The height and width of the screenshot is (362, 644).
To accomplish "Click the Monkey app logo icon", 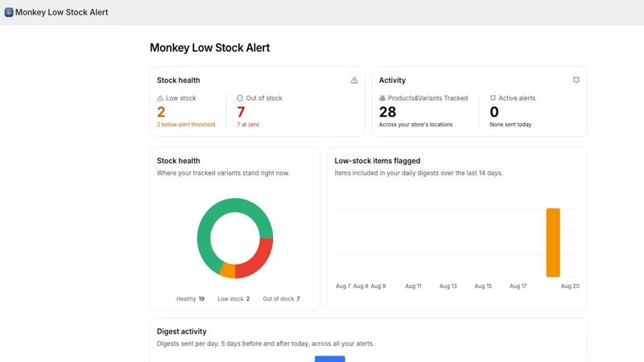I will pos(9,12).
